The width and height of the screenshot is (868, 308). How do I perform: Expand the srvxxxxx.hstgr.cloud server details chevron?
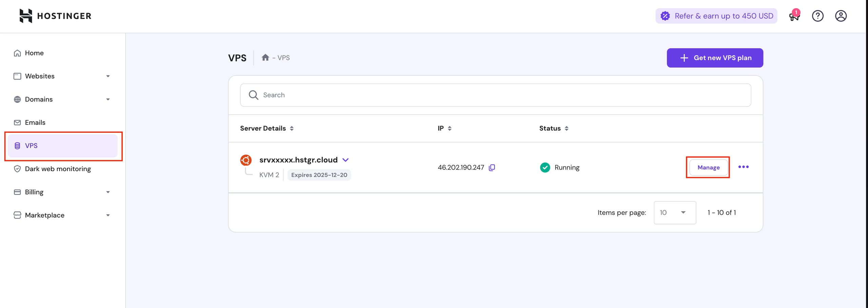pyautogui.click(x=346, y=160)
